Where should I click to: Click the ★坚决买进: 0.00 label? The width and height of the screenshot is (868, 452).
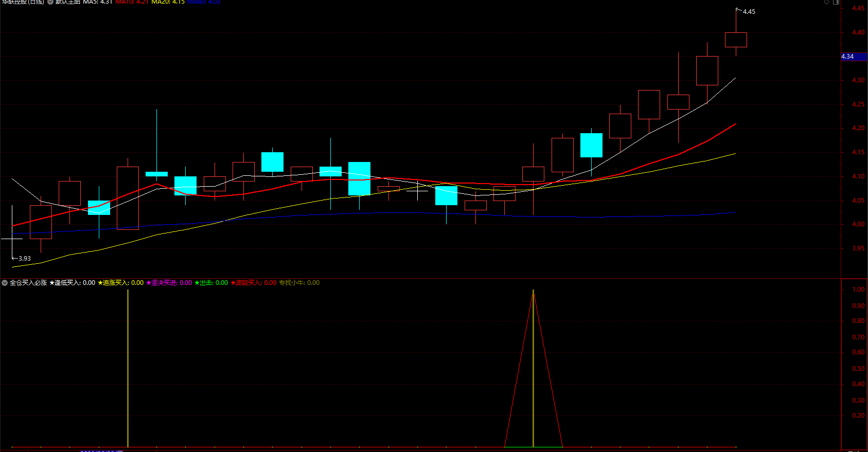169,283
